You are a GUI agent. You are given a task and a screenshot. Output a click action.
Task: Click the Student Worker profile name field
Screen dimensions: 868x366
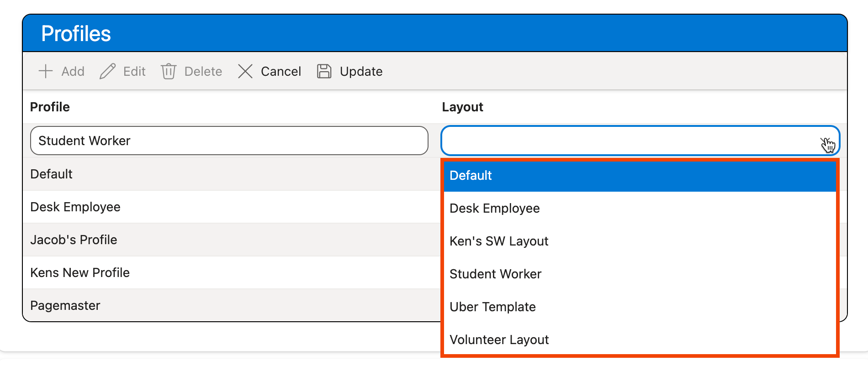228,141
